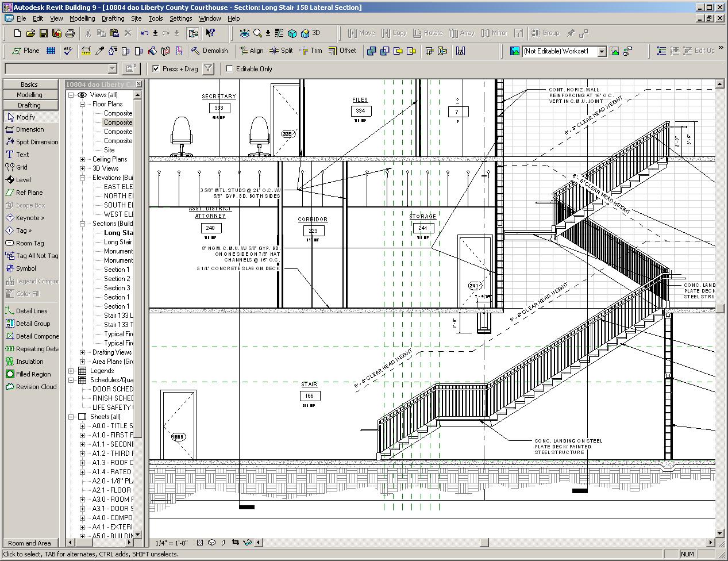The image size is (728, 561).
Task: Select the Offset tool
Action: tap(342, 51)
